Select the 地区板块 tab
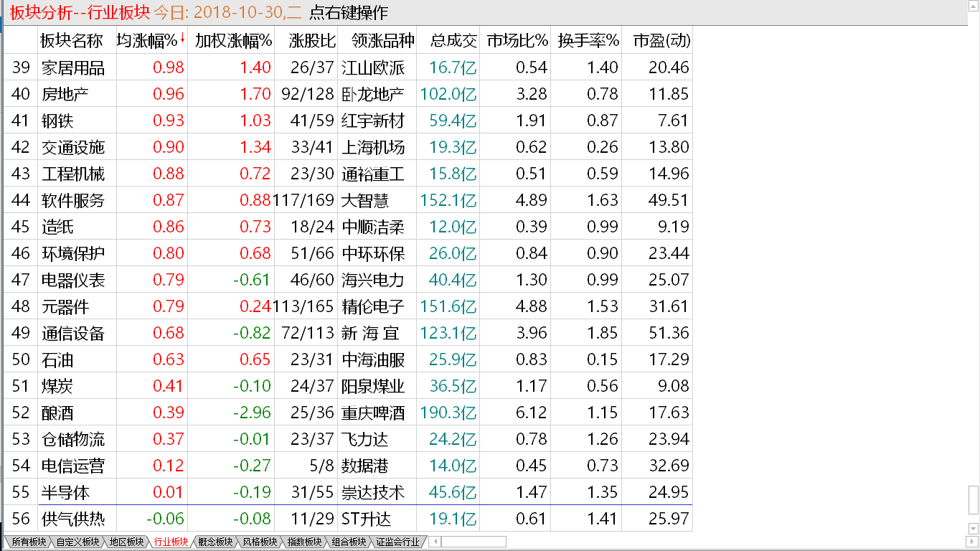This screenshot has height=551, width=980. (x=126, y=542)
